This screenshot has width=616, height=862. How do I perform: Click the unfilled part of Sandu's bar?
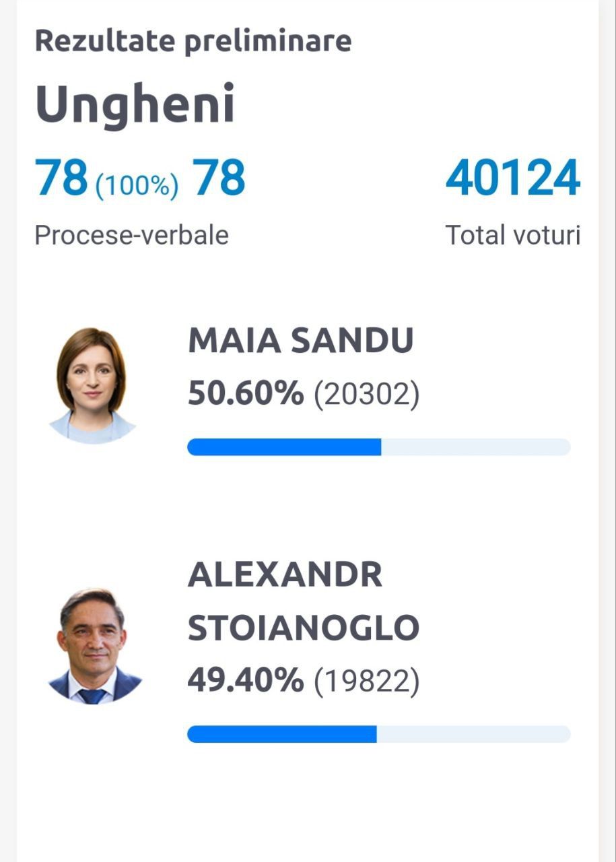(x=476, y=447)
